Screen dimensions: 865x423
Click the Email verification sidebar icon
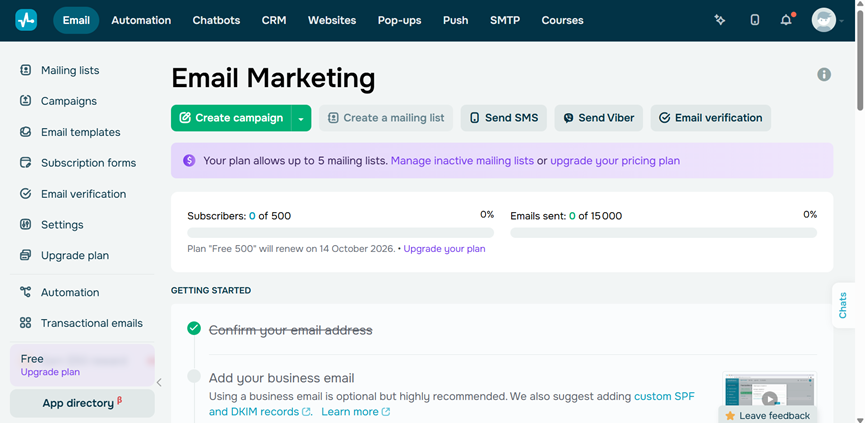point(25,194)
